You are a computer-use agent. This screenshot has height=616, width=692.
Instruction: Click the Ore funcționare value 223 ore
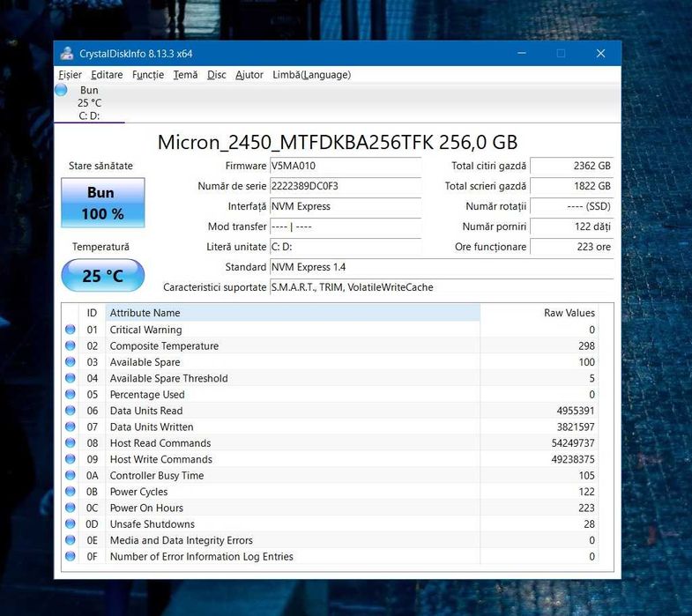coord(571,247)
